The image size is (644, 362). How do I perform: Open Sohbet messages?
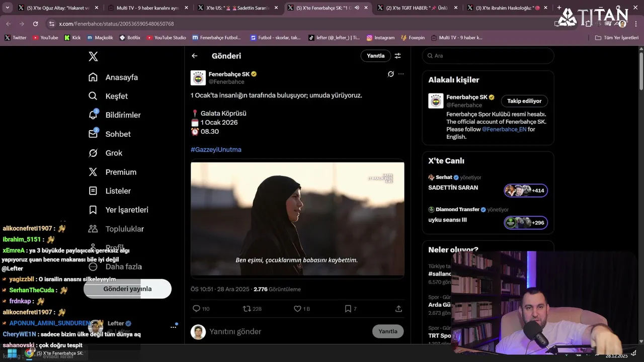point(109,134)
